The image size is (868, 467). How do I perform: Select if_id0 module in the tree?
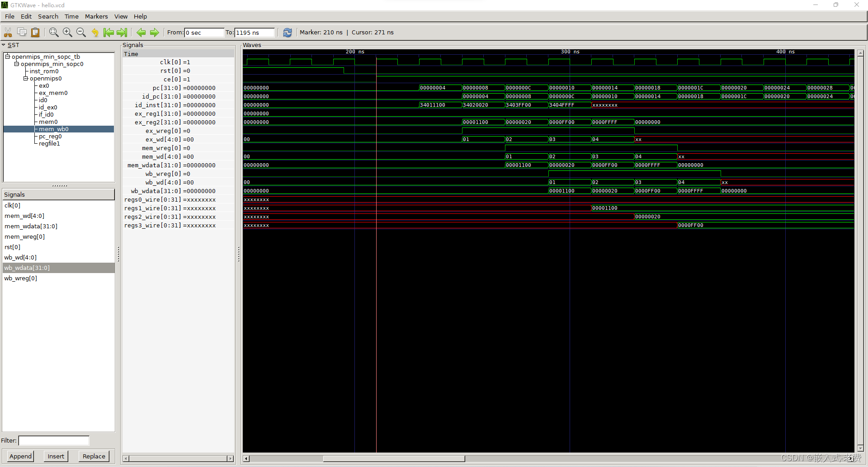[x=46, y=114]
